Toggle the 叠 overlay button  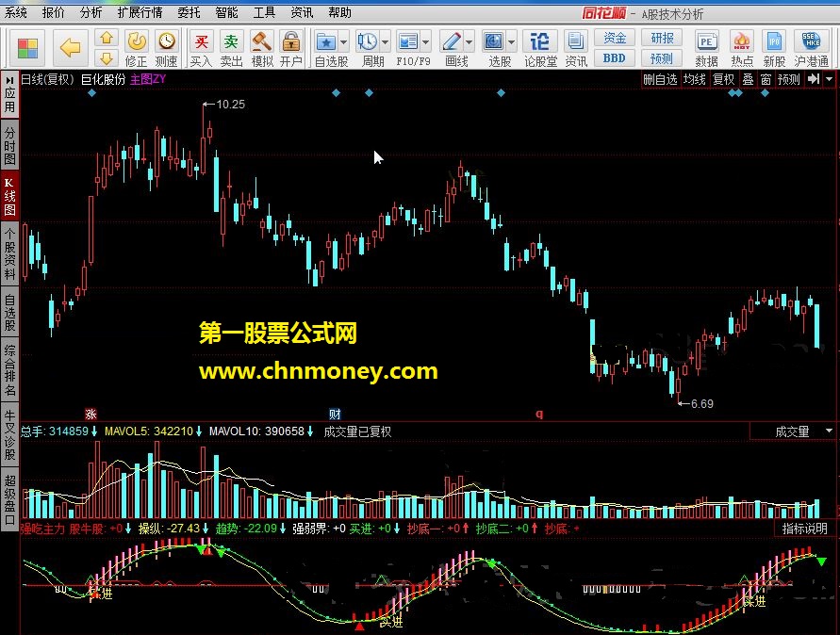(748, 79)
